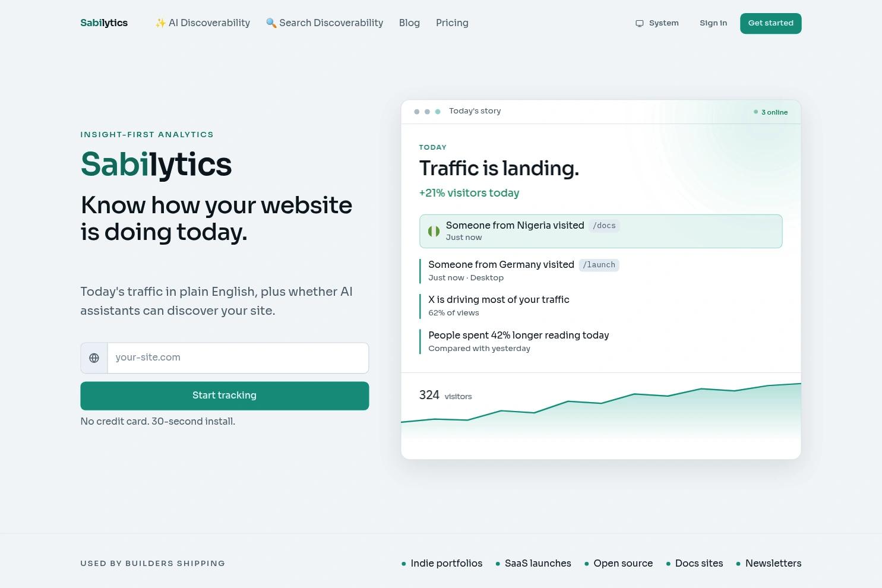882x588 pixels.
Task: Click the globe icon beside the site input
Action: pyautogui.click(x=94, y=358)
